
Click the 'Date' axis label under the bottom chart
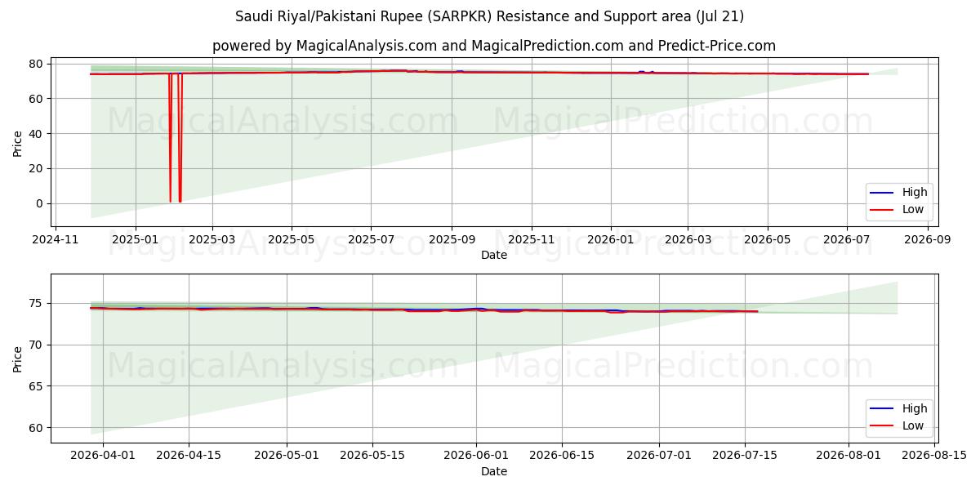click(494, 471)
